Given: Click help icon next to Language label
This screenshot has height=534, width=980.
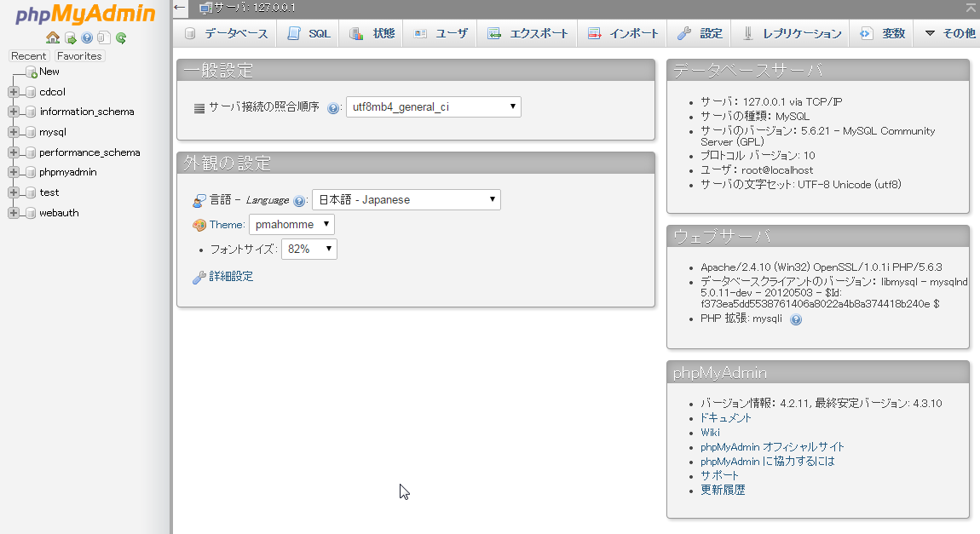Looking at the screenshot, I should [299, 201].
